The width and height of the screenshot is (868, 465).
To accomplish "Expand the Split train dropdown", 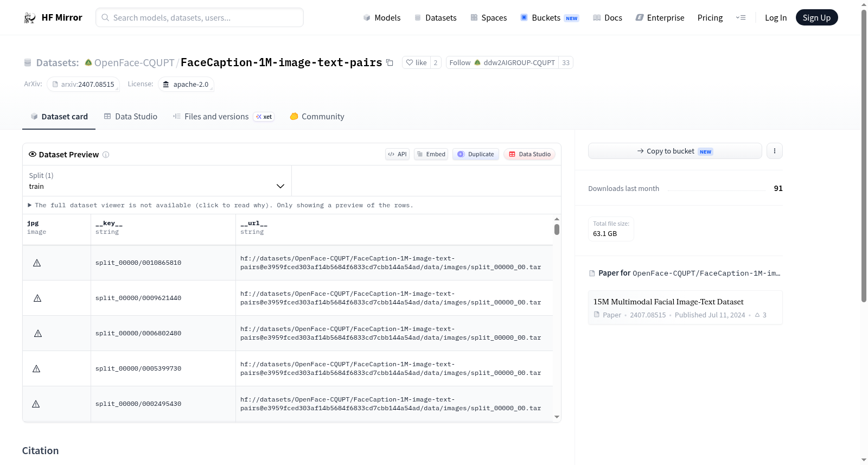I will click(157, 181).
